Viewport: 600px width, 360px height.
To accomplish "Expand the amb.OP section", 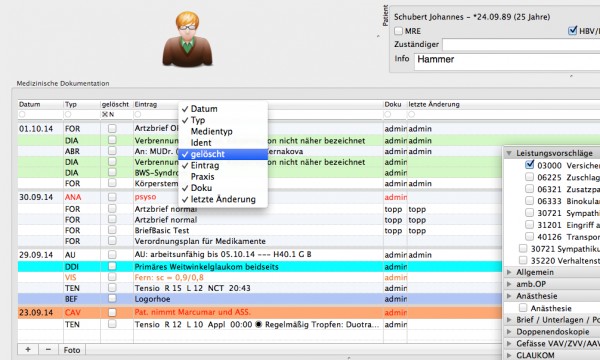I will pyautogui.click(x=509, y=284).
